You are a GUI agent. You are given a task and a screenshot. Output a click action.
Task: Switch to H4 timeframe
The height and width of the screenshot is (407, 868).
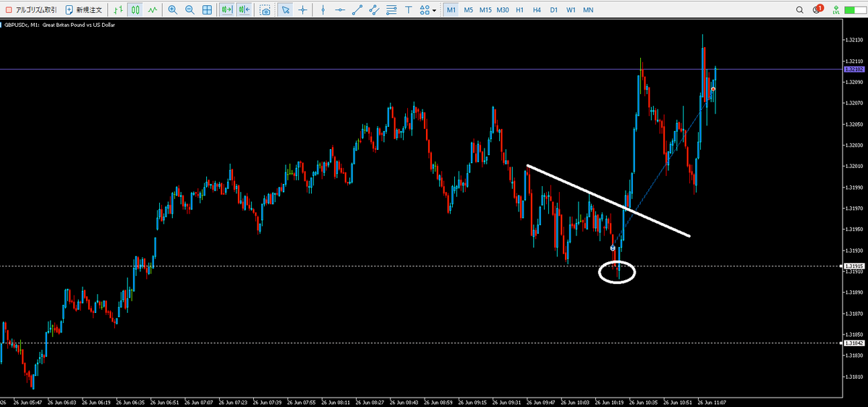tap(537, 10)
